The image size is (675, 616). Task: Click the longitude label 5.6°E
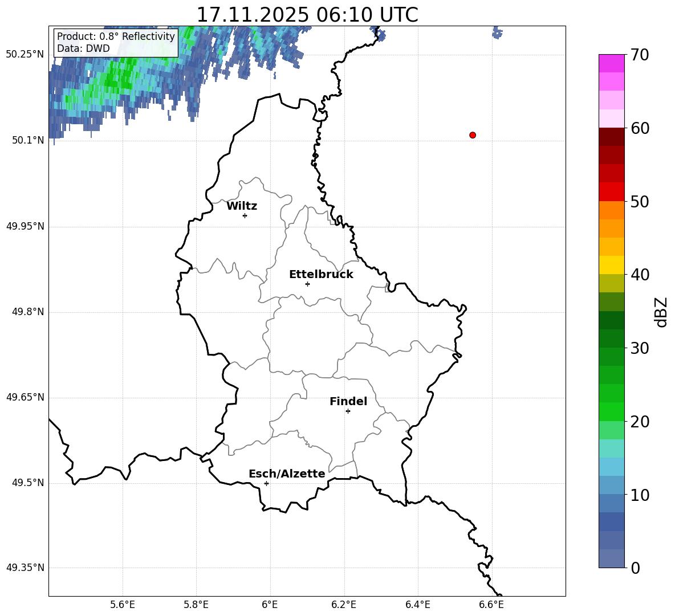click(122, 605)
